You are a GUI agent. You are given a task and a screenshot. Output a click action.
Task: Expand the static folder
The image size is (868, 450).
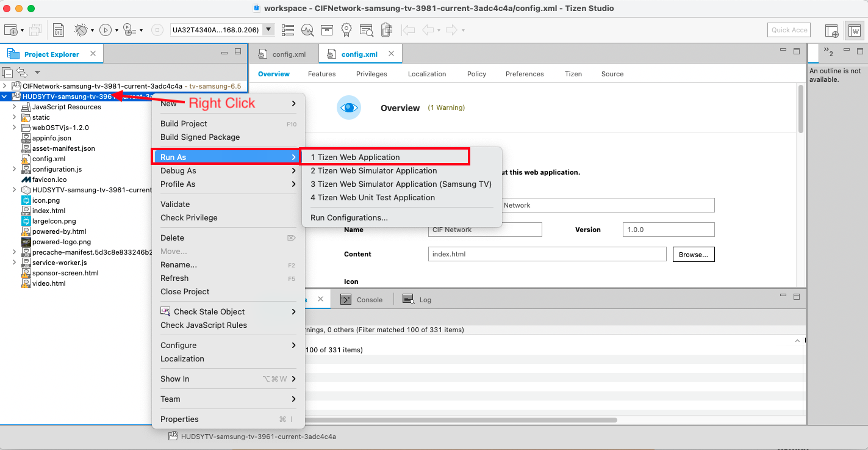(x=15, y=117)
